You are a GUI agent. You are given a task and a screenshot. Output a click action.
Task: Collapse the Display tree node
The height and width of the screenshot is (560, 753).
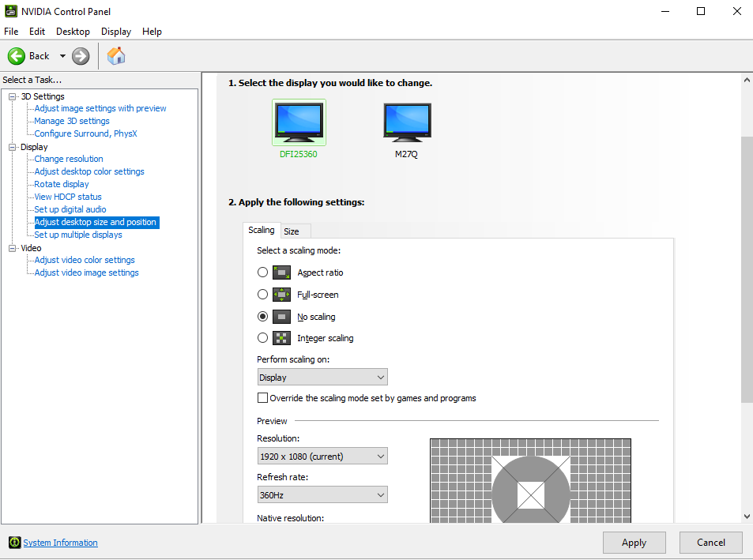(13, 147)
